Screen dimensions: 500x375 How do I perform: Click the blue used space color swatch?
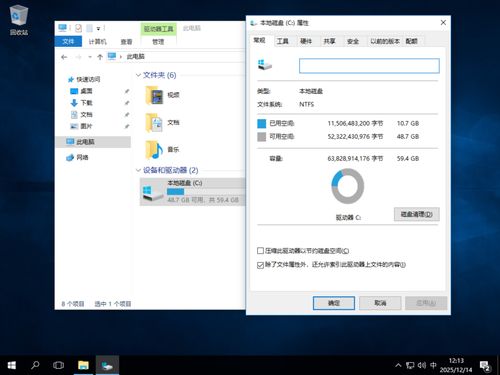[262, 123]
